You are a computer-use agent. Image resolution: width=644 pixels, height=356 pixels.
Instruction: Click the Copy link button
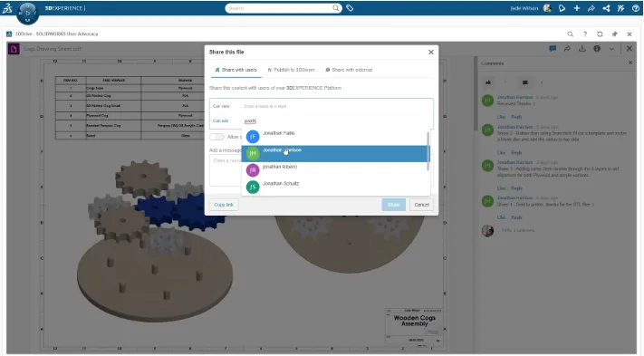[224, 205]
